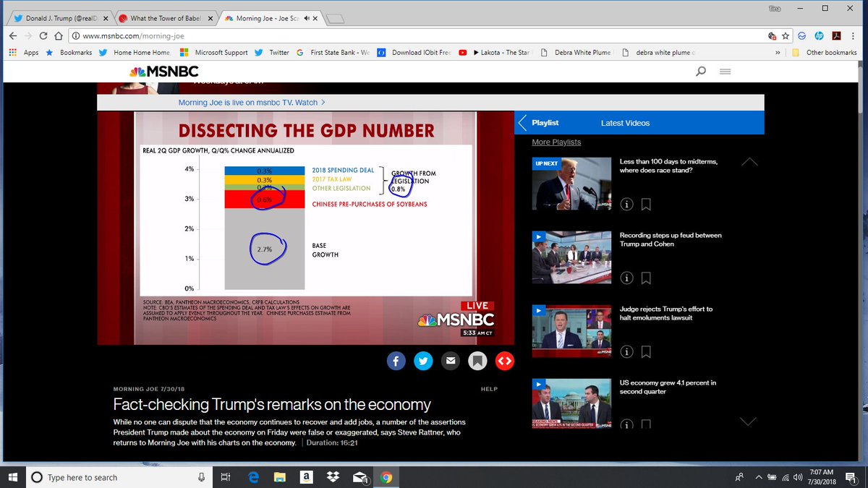Go back in Chrome
The height and width of the screenshot is (488, 868).
[x=13, y=35]
